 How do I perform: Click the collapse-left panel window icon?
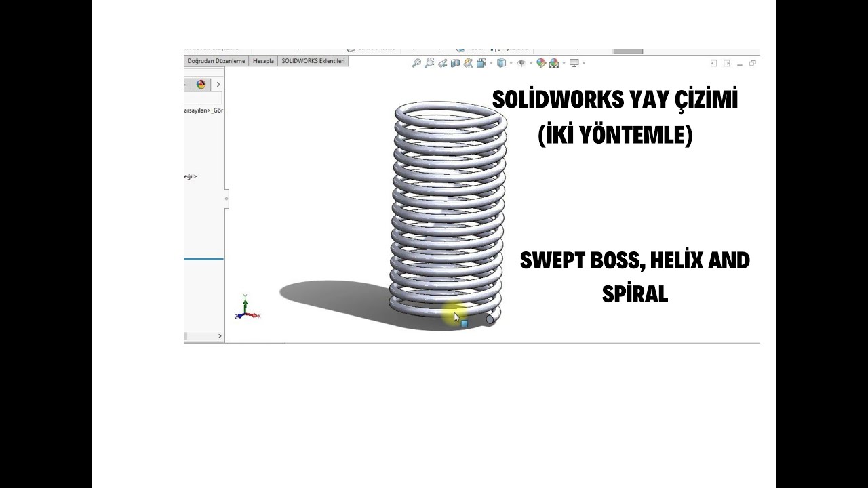click(x=713, y=63)
